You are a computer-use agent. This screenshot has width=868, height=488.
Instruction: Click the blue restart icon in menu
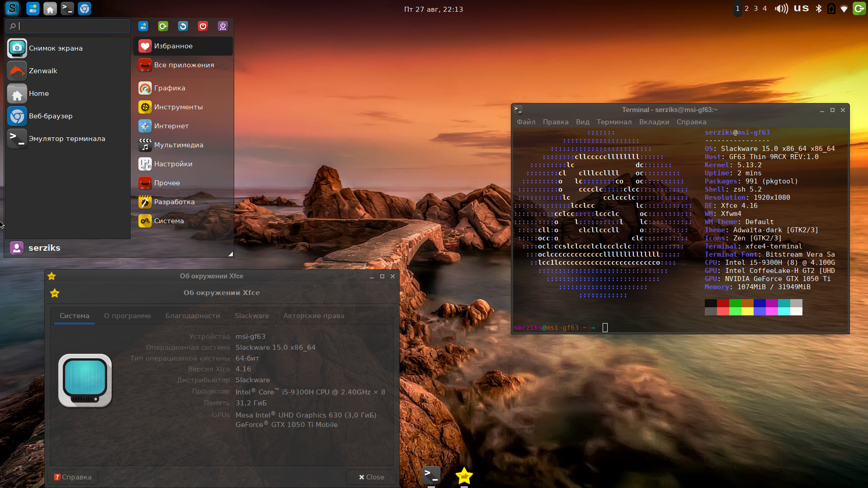click(x=183, y=26)
